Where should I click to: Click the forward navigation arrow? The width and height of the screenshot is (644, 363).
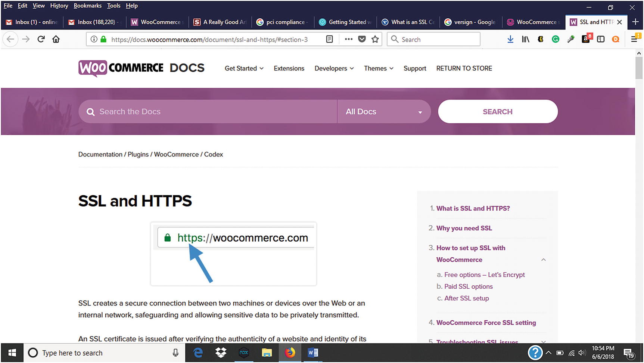pyautogui.click(x=26, y=39)
